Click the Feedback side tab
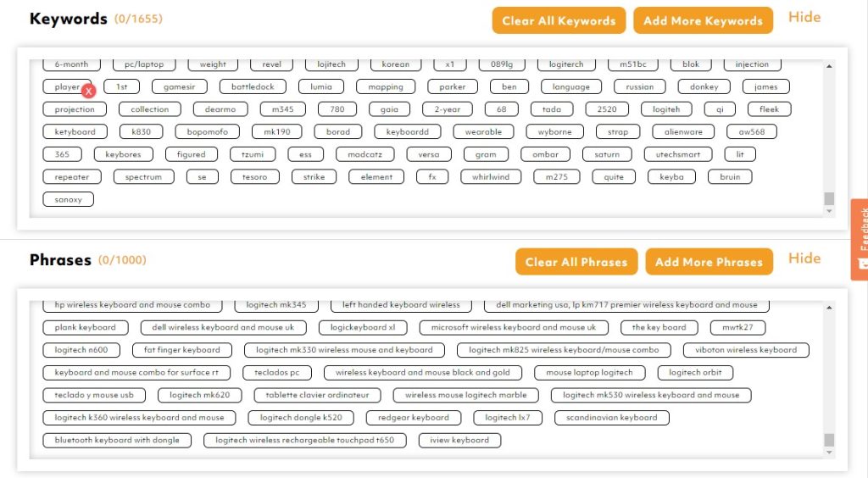 860,239
